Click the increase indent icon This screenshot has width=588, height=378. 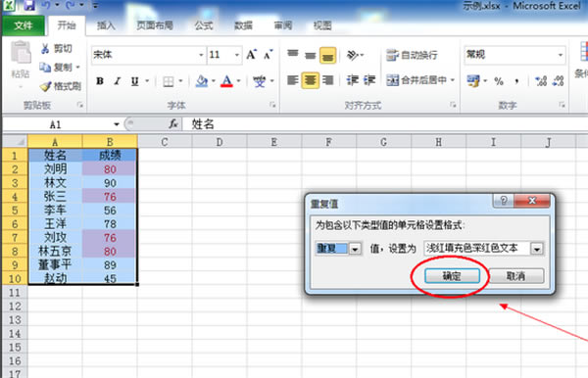[x=369, y=80]
